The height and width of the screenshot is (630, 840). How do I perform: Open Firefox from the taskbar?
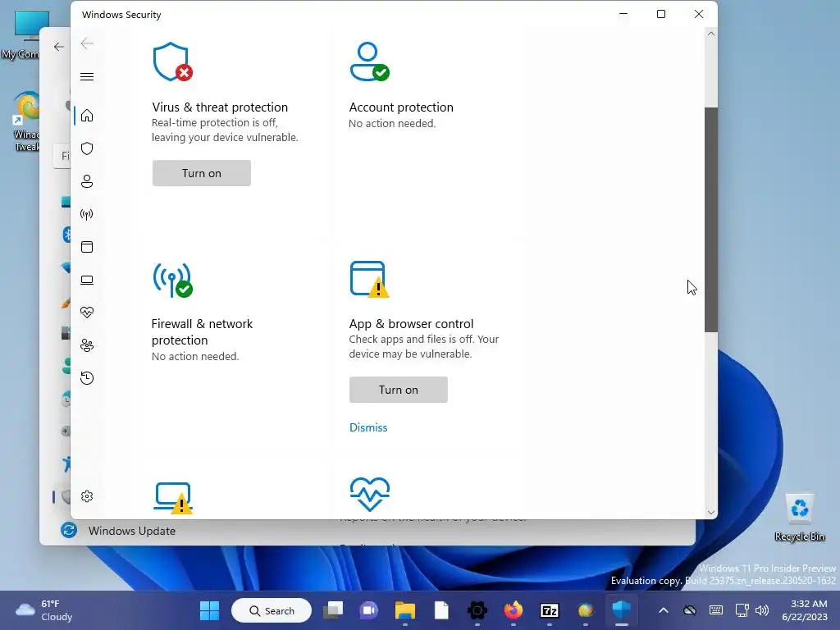click(514, 610)
